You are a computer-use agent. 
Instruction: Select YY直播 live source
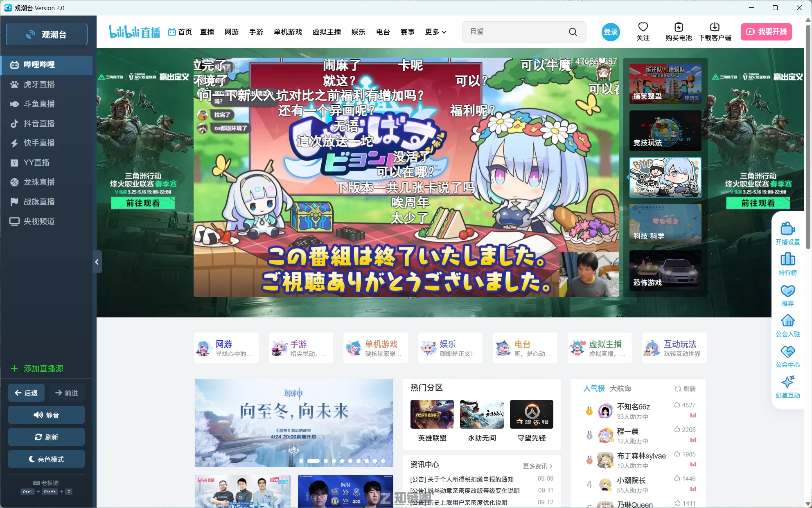(x=46, y=162)
